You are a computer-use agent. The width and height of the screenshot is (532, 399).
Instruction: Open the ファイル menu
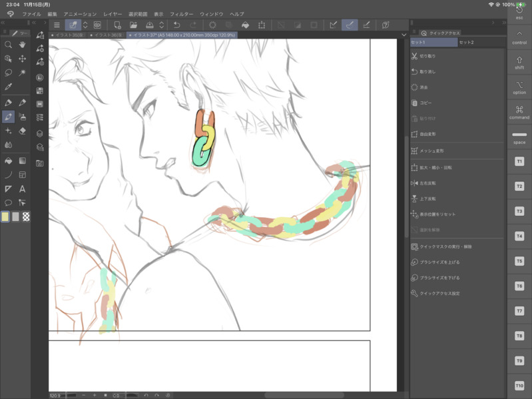[x=31, y=14]
